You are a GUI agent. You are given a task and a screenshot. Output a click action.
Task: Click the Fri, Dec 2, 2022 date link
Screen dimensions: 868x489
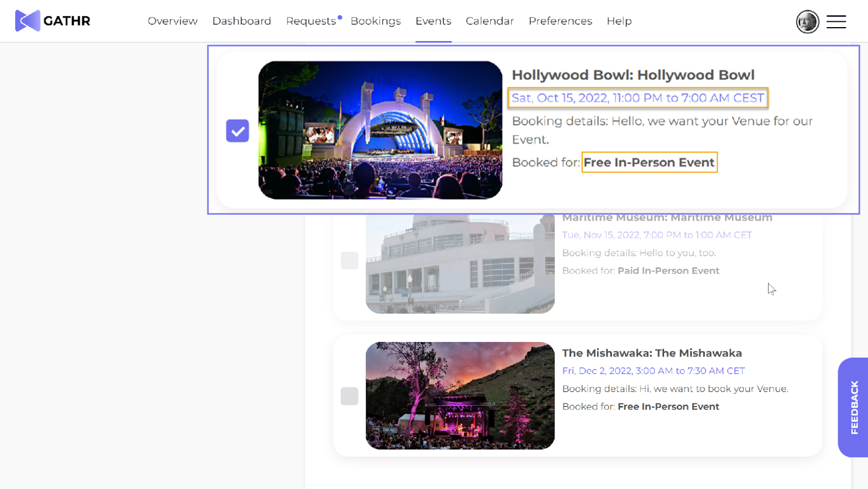click(654, 371)
